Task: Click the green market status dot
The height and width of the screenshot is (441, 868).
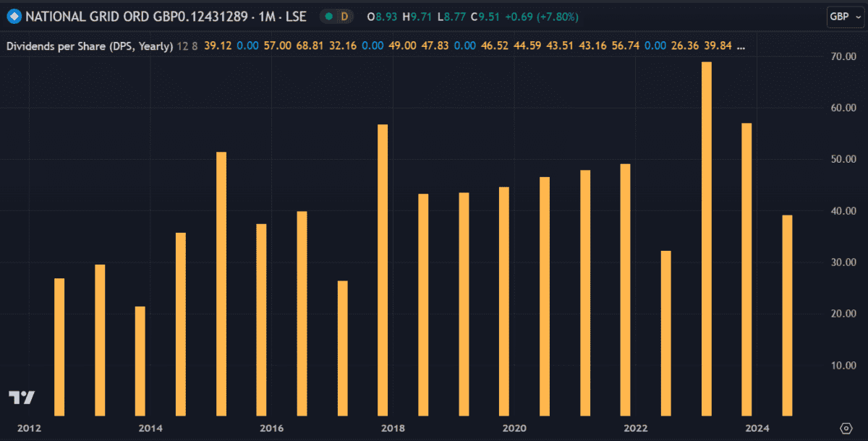Action: [x=328, y=16]
